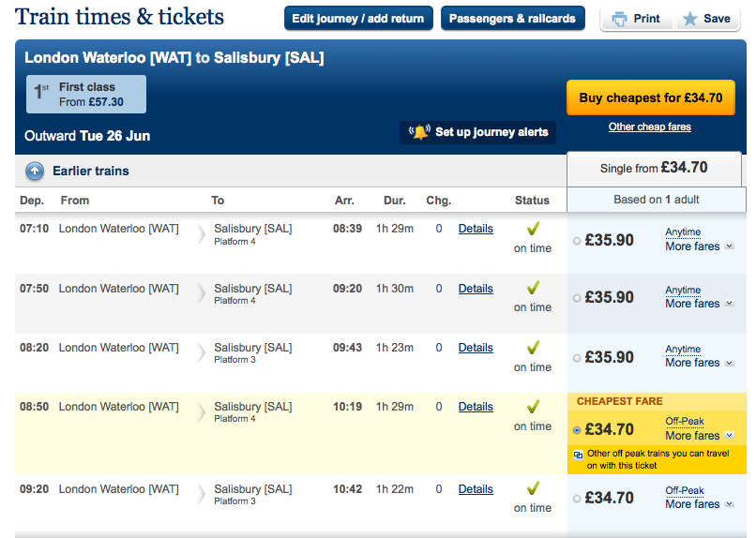View Details for the 08:20 train
Viewport: 756px width, 538px height.
(x=476, y=348)
